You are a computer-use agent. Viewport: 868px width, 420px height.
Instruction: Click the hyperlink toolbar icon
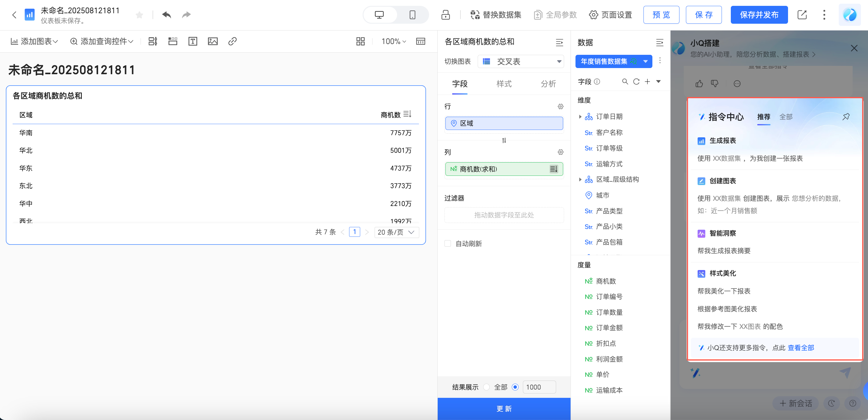(233, 42)
